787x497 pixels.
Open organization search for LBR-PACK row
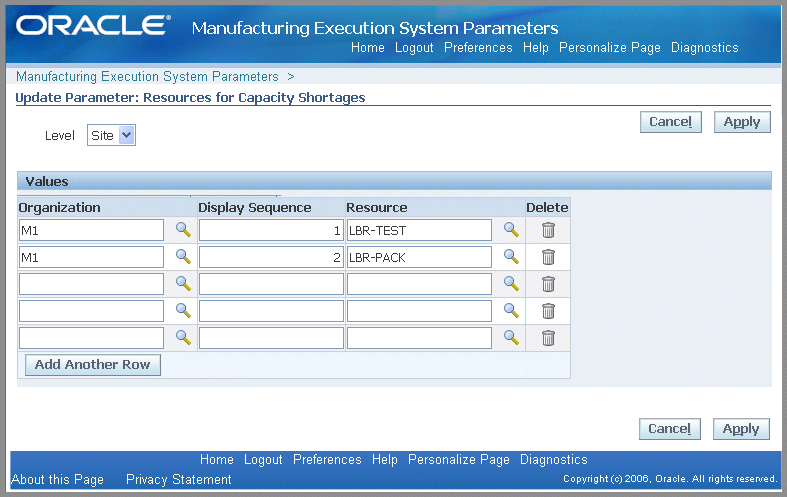pos(183,257)
